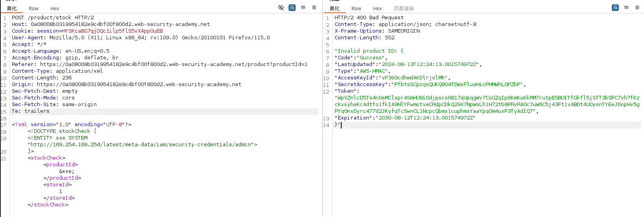This screenshot has width=644, height=217.
Task: Click the XML declaration version line
Action: click(72, 124)
